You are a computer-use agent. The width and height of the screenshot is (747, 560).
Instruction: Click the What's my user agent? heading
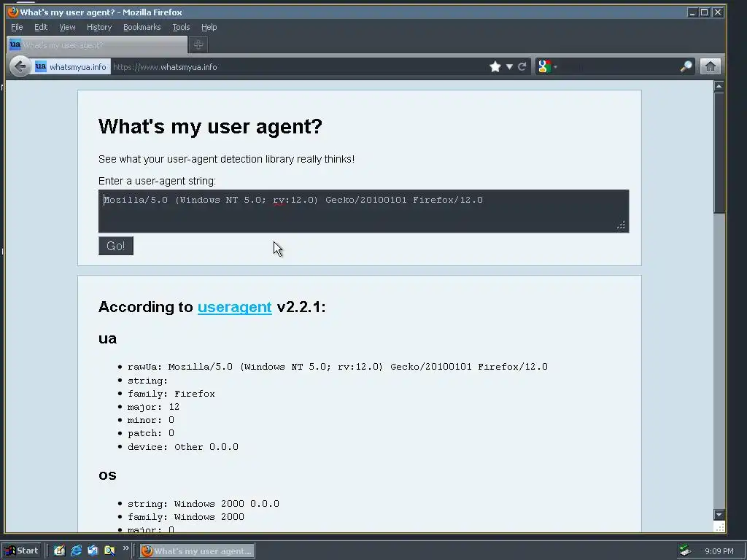210,127
